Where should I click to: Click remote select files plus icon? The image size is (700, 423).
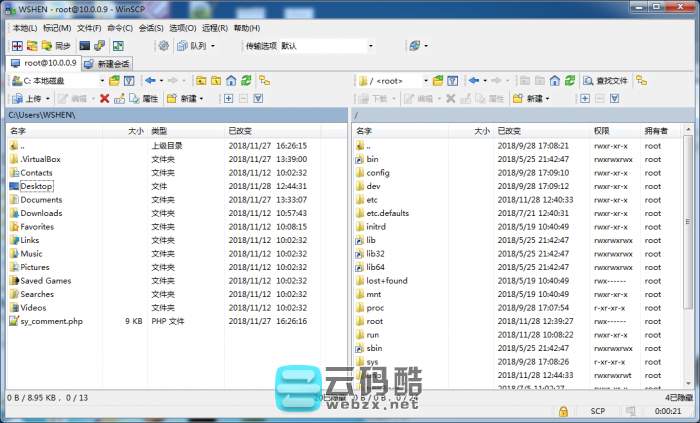(585, 99)
